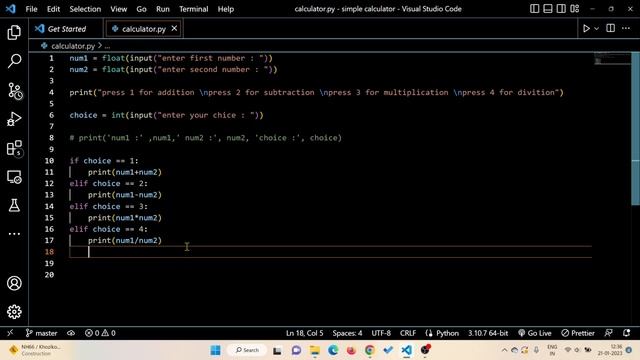Click the commented print line 8
Image resolution: width=640 pixels, height=360 pixels.
[205, 138]
